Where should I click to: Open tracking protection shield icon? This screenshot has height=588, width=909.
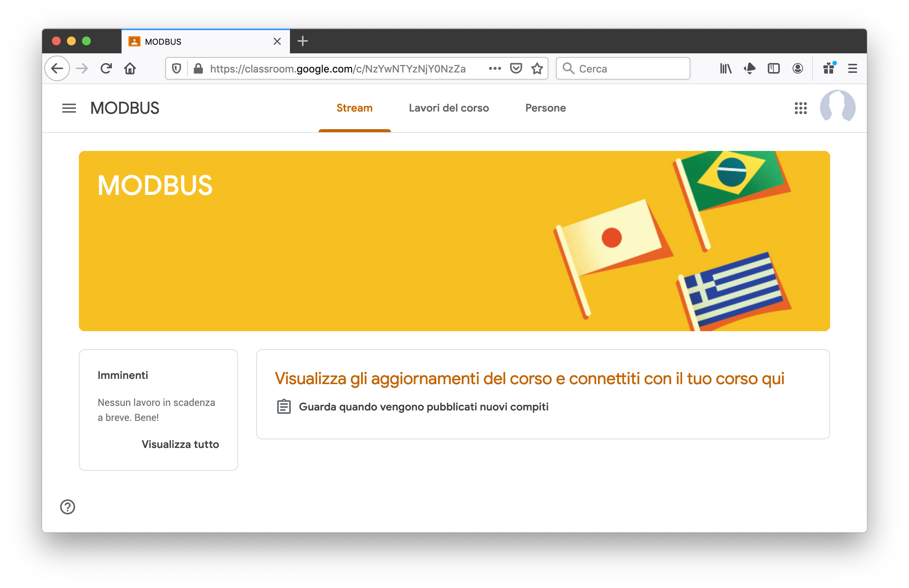[177, 69]
